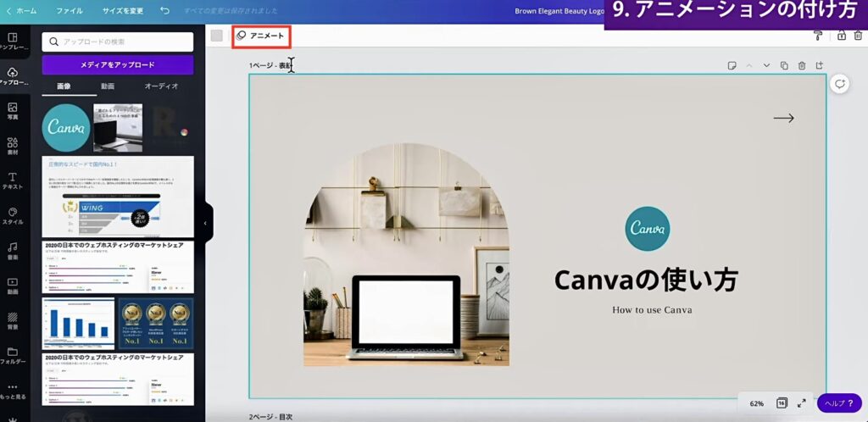Select the blue bar chart thumbnail
The height and width of the screenshot is (422, 868).
[x=78, y=324]
